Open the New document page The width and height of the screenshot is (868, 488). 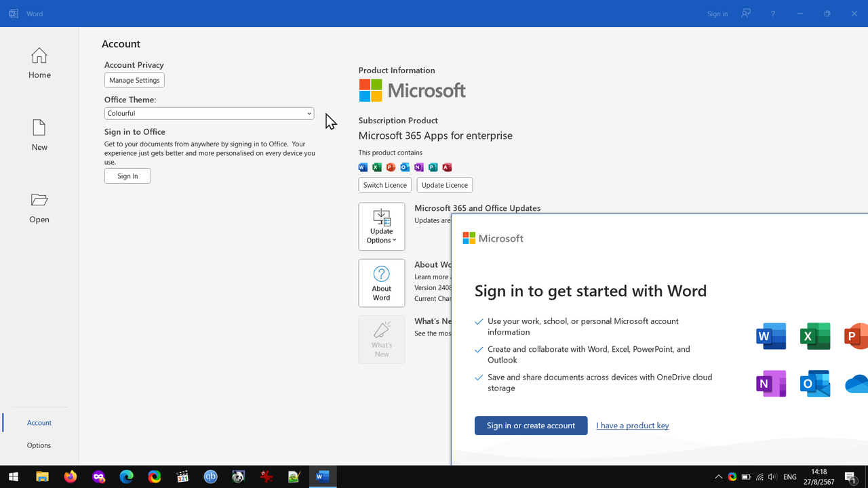pyautogui.click(x=39, y=136)
